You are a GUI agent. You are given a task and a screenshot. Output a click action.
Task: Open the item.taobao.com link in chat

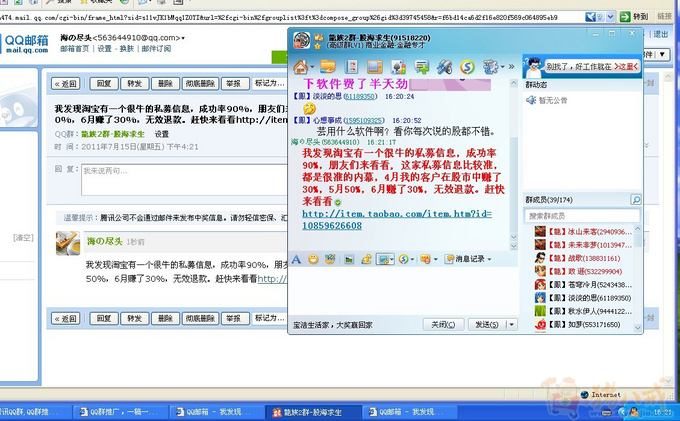[x=397, y=219]
